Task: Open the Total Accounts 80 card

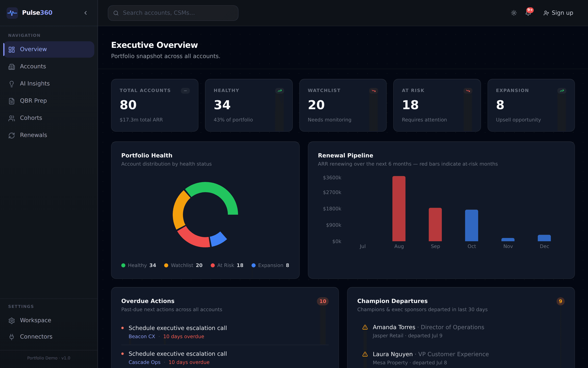Action: click(155, 105)
